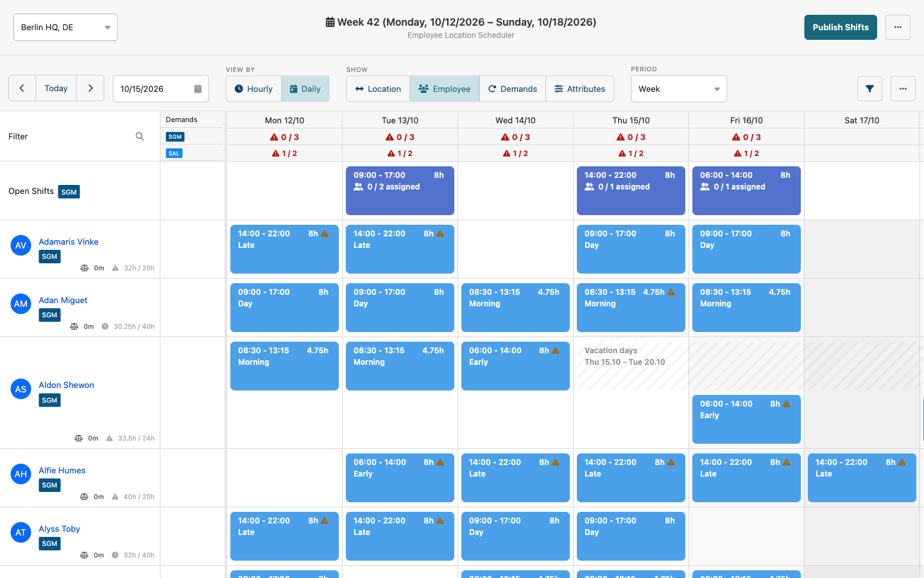Toggle Attributes display
This screenshot has height=578, width=924.
point(580,89)
